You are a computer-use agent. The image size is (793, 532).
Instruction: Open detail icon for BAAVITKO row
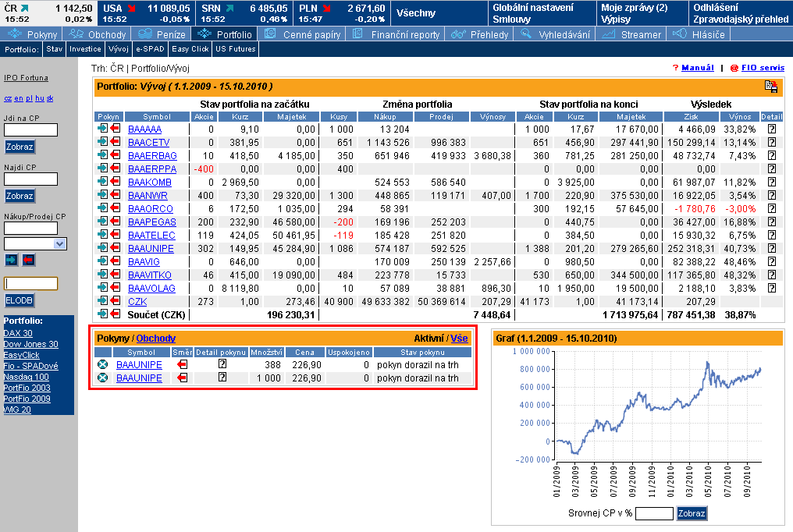(772, 275)
